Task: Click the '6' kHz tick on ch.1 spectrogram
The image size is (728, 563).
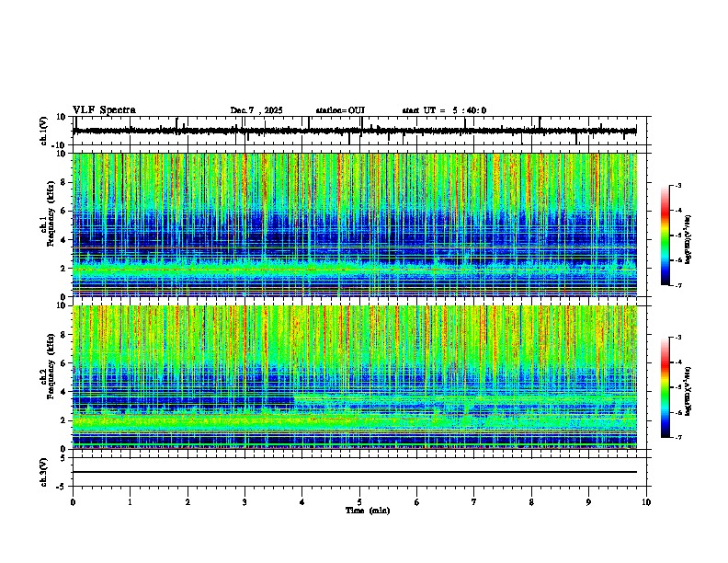Action: 64,212
